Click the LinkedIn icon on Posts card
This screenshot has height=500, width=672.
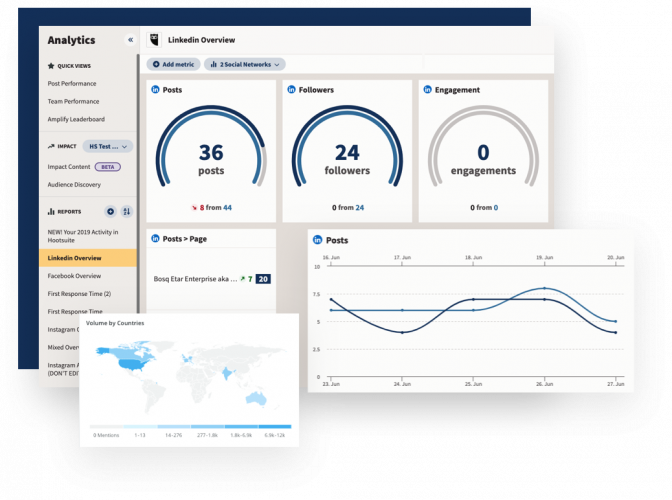(x=155, y=90)
